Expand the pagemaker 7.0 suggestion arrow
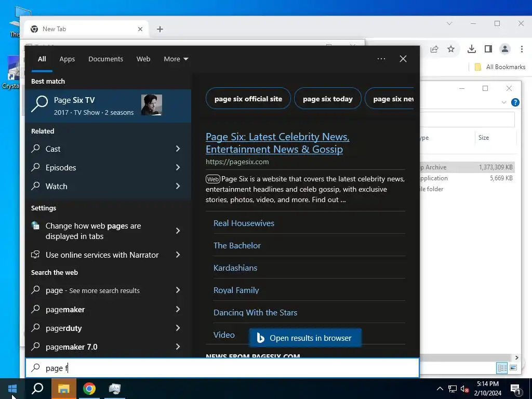532x399 pixels. coord(178,347)
